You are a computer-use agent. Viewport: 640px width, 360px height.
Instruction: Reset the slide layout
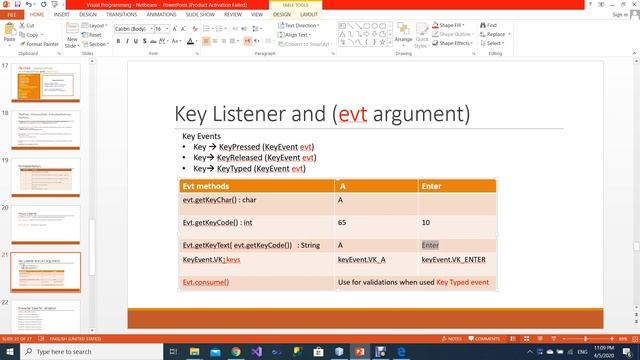click(92, 35)
